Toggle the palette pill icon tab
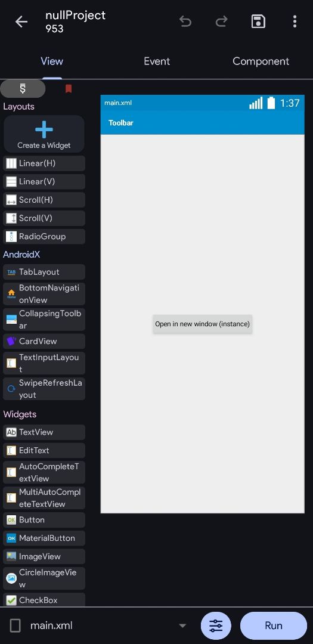The width and height of the screenshot is (313, 644). click(x=23, y=89)
